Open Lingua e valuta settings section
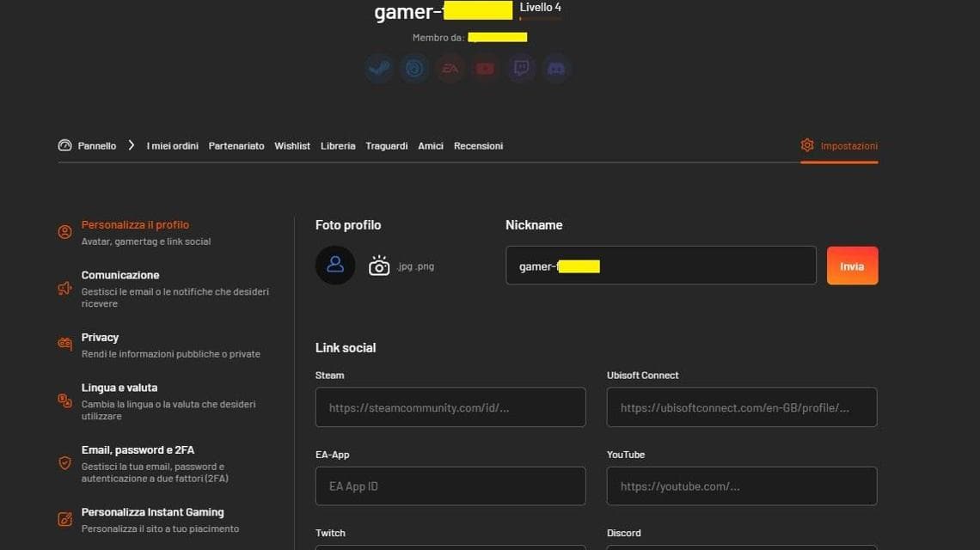This screenshot has height=550, width=980. [x=157, y=400]
